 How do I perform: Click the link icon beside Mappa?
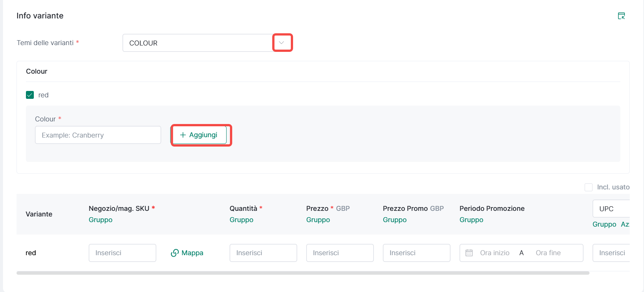175,253
